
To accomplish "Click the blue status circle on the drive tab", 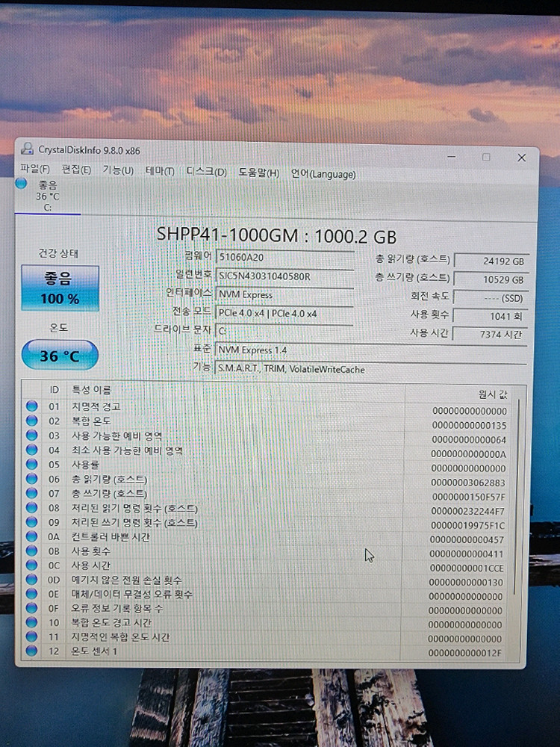I will [21, 184].
